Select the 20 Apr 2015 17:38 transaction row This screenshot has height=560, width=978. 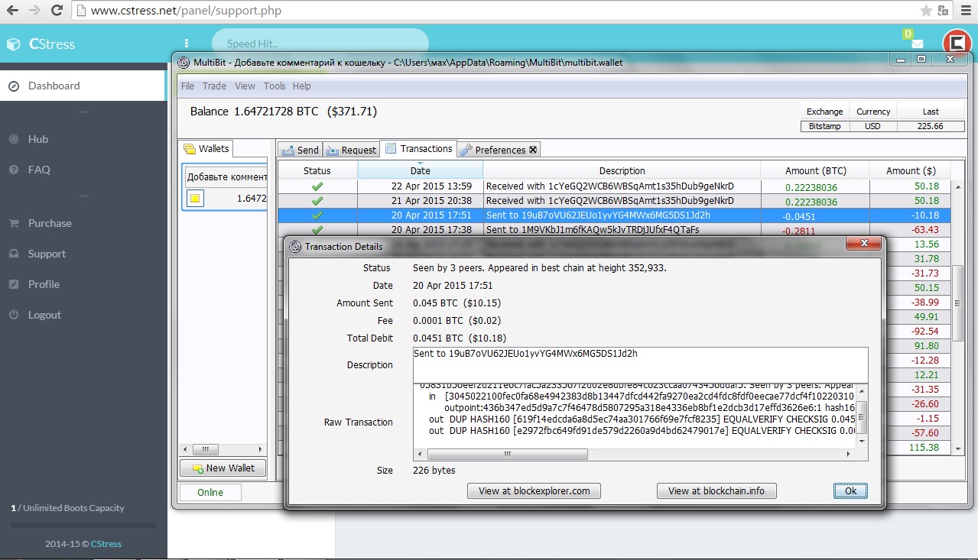[613, 230]
